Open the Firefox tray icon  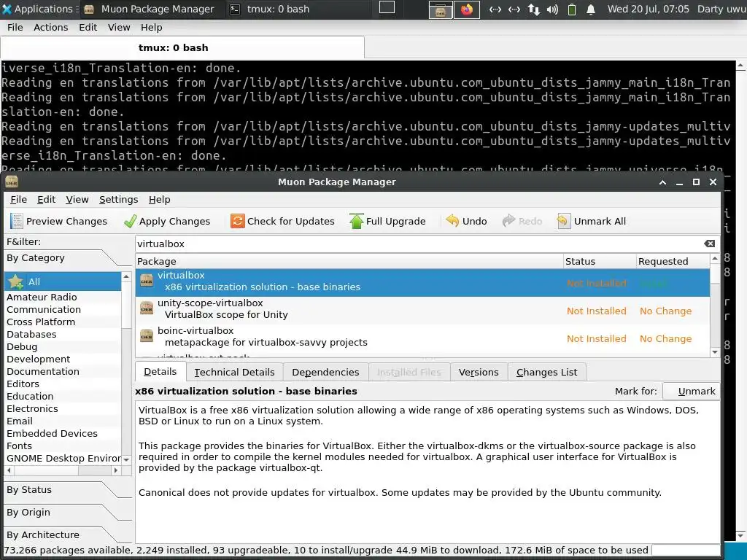[466, 9]
